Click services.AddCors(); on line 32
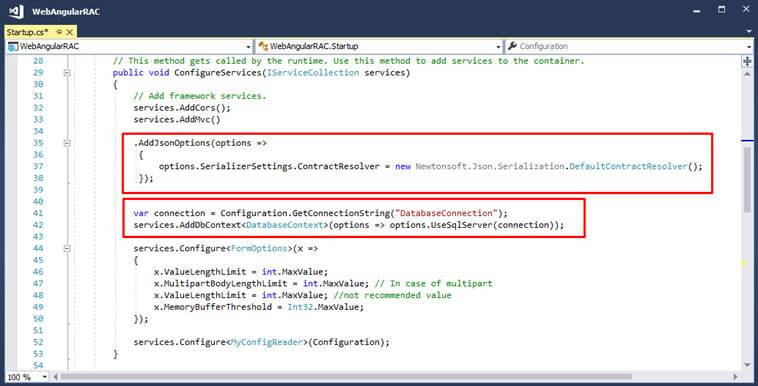 click(182, 108)
